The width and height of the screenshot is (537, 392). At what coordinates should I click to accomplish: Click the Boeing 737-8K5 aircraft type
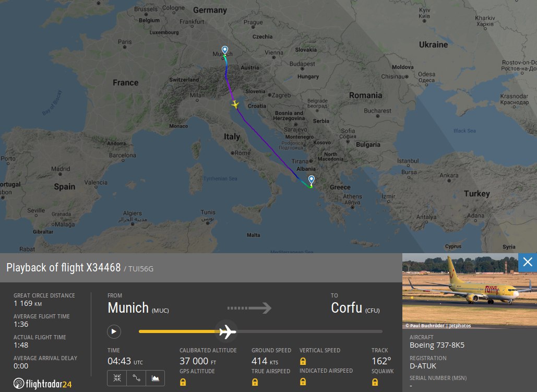[x=437, y=345]
